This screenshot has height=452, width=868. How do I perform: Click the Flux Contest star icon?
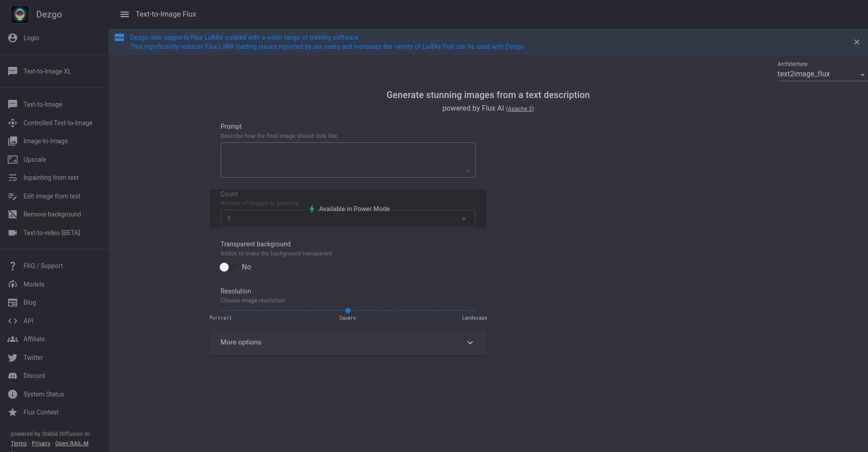[x=12, y=412]
